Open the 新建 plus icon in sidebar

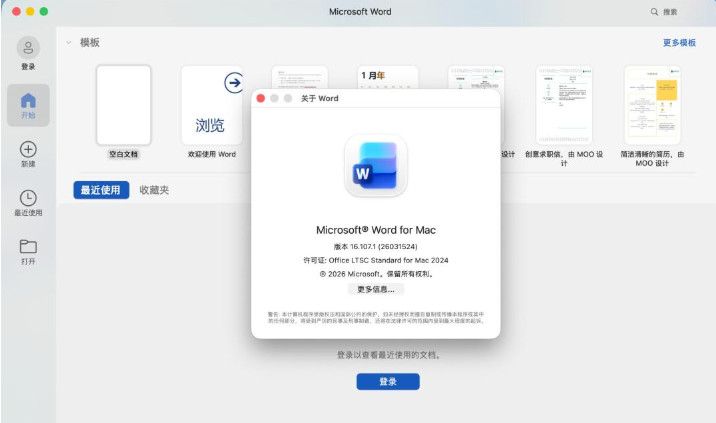coord(28,149)
